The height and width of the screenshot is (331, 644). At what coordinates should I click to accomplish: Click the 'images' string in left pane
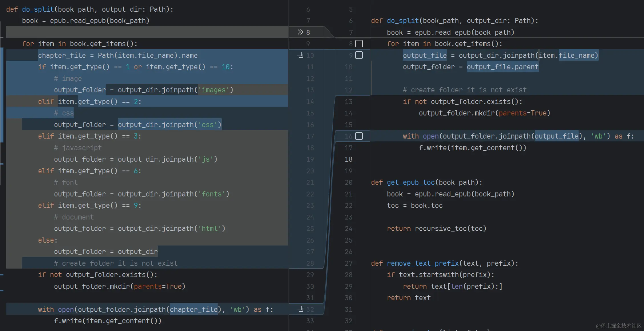point(214,90)
